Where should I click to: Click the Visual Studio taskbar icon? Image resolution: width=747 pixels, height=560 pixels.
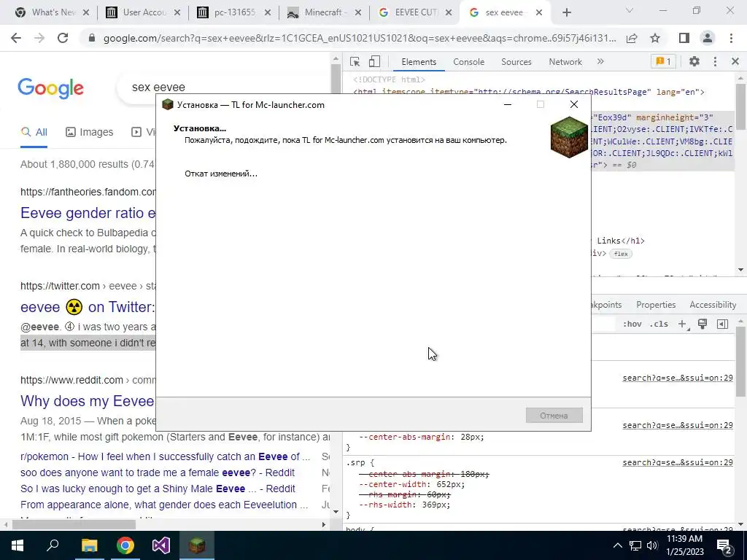(x=161, y=545)
